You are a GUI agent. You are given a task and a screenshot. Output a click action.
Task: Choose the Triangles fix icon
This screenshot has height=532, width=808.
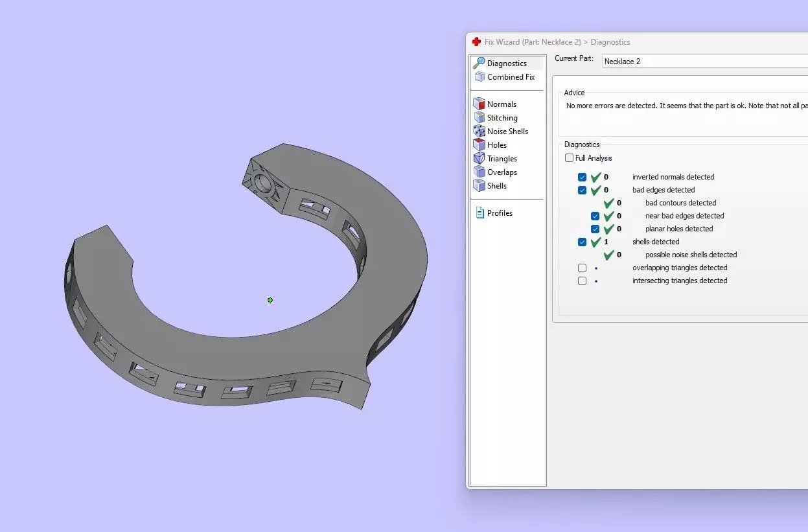pyautogui.click(x=479, y=158)
